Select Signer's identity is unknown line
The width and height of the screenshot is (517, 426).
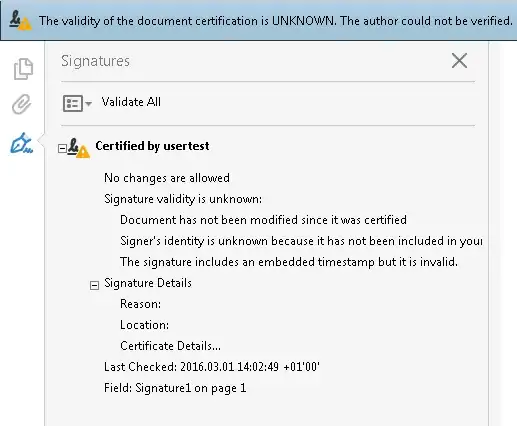pyautogui.click(x=301, y=241)
